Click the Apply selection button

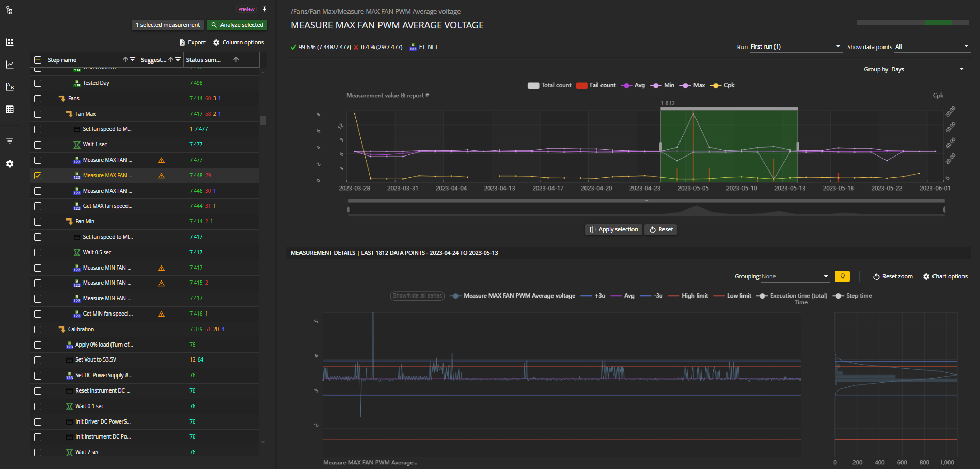(613, 229)
